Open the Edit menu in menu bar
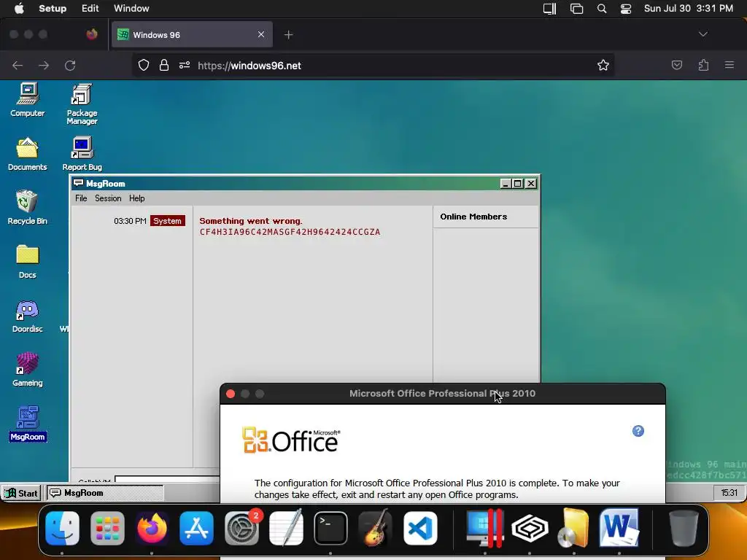Viewport: 747px width, 560px height. (90, 9)
